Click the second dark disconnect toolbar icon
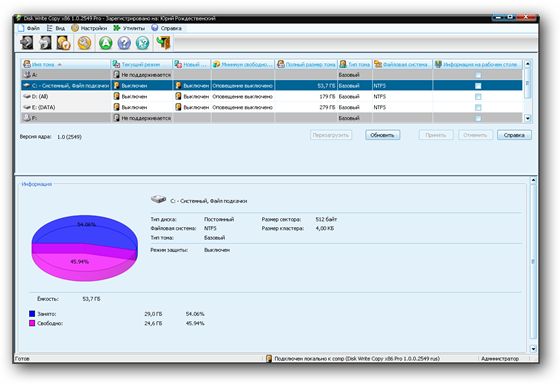Image resolution: width=560 pixels, height=384 pixels. (x=45, y=43)
